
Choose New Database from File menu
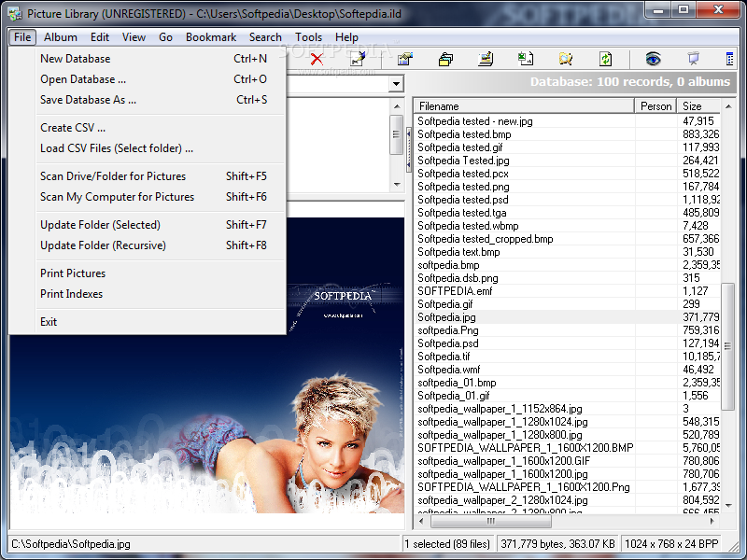pyautogui.click(x=148, y=59)
